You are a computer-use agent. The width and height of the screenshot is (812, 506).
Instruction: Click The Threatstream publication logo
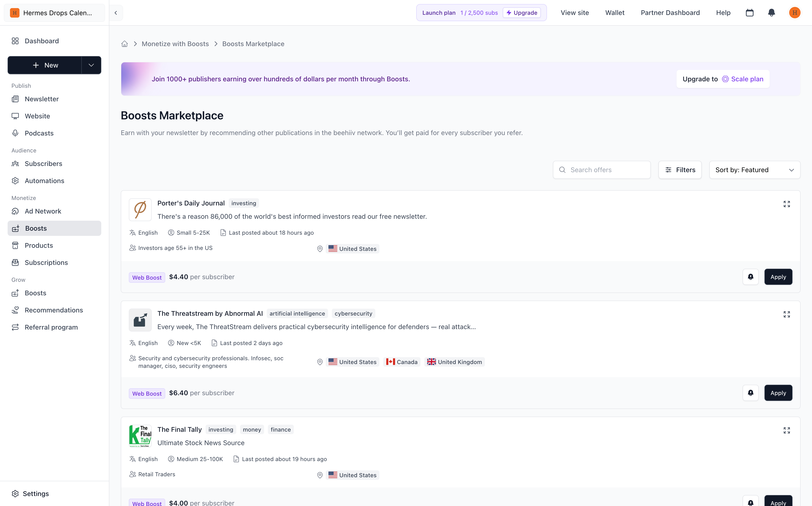tap(140, 320)
